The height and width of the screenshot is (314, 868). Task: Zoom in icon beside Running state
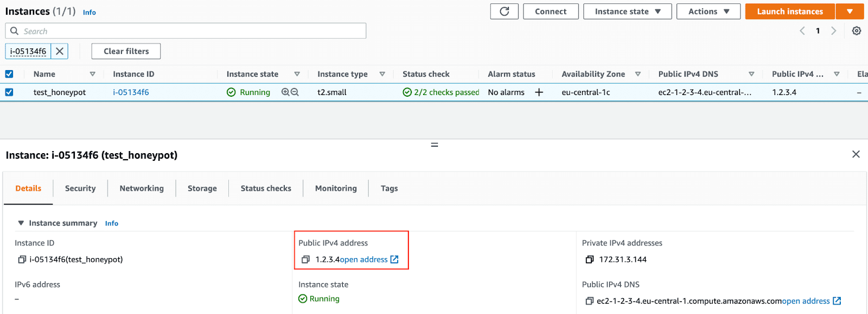click(285, 92)
